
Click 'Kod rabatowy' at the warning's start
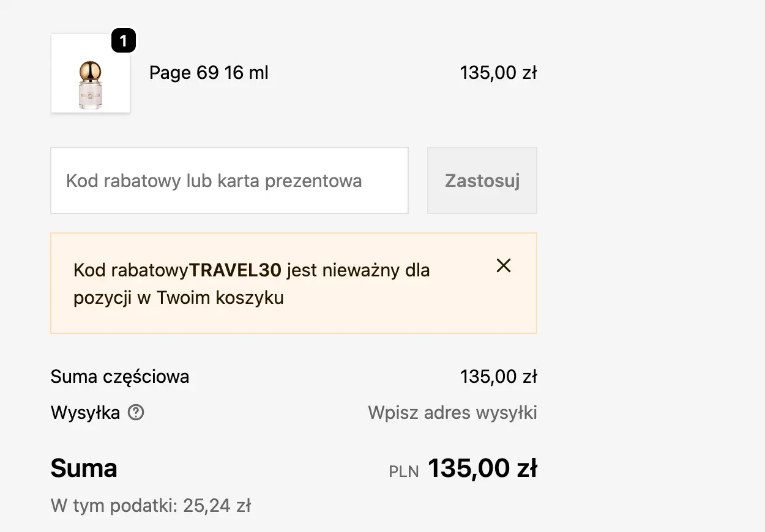pos(131,270)
